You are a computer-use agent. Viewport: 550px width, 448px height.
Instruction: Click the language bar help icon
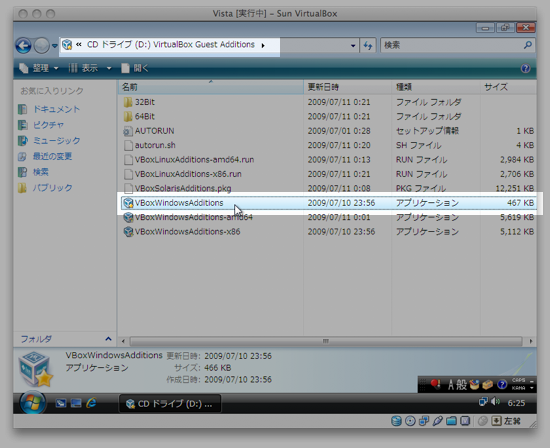pyautogui.click(x=502, y=385)
